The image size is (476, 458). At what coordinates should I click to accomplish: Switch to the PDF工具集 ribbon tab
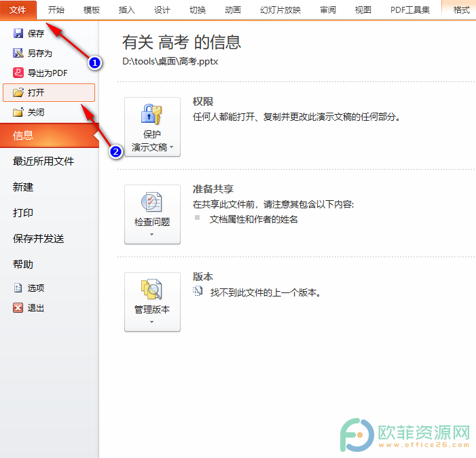pyautogui.click(x=410, y=10)
